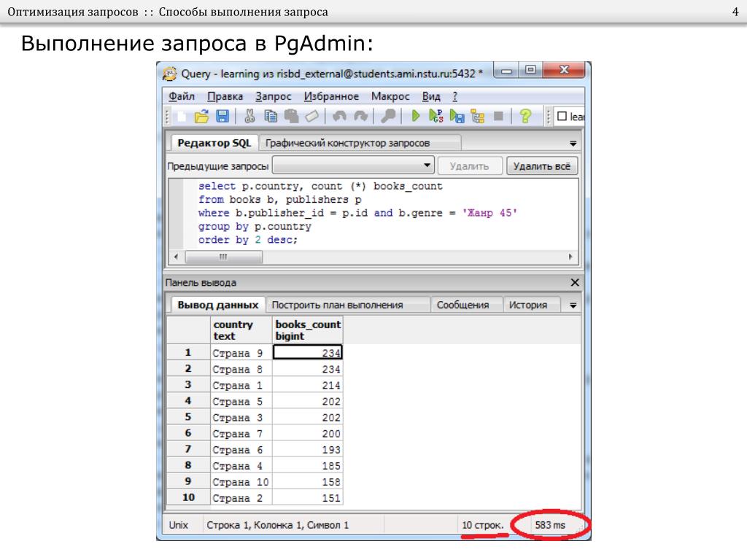Viewport: 747px width, 560px height.
Task: Undo the last edit in the toolbar
Action: [x=339, y=116]
